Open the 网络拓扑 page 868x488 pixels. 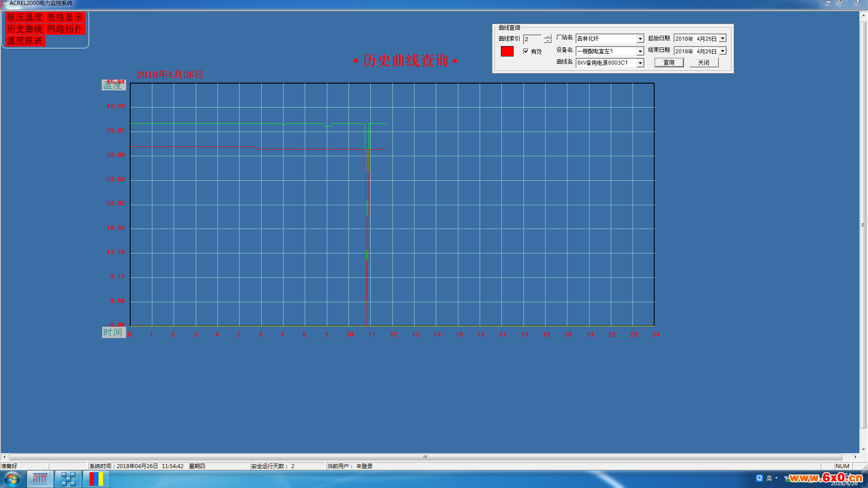pos(65,29)
